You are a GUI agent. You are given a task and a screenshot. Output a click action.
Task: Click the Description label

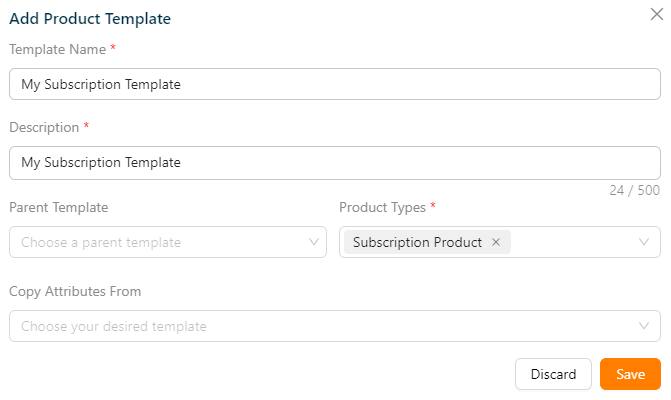44,127
